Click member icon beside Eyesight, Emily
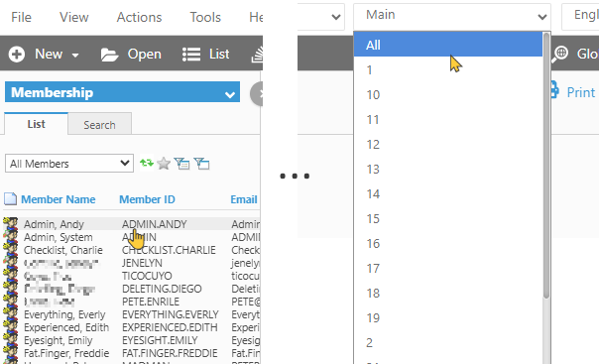Image resolution: width=599 pixels, height=364 pixels. pos(11,340)
